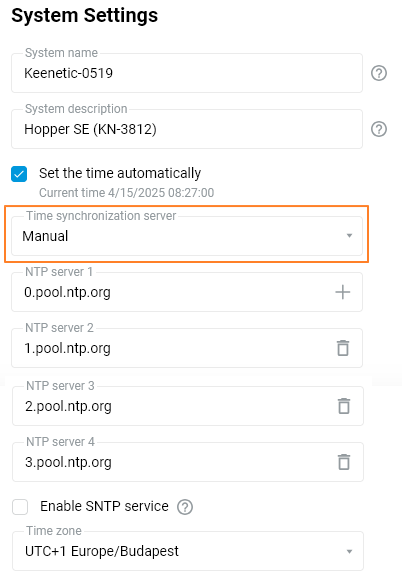The width and height of the screenshot is (402, 581).
Task: Open help for Enable SNTP service
Action: [x=185, y=507]
